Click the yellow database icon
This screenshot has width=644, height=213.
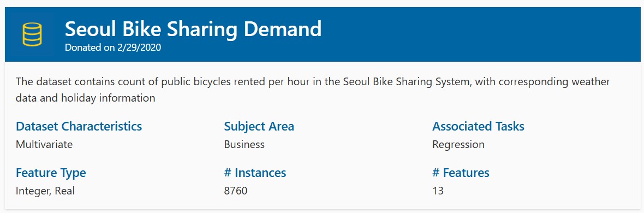pos(32,34)
